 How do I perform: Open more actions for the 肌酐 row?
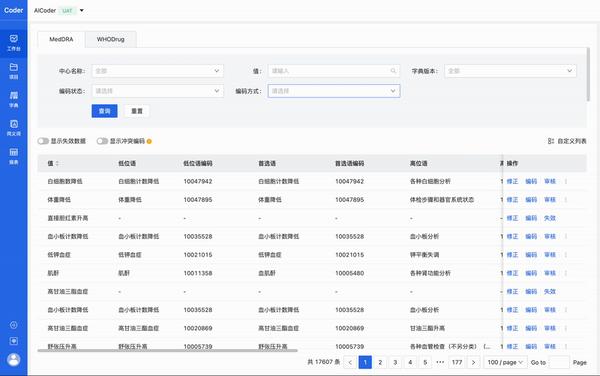tap(566, 273)
